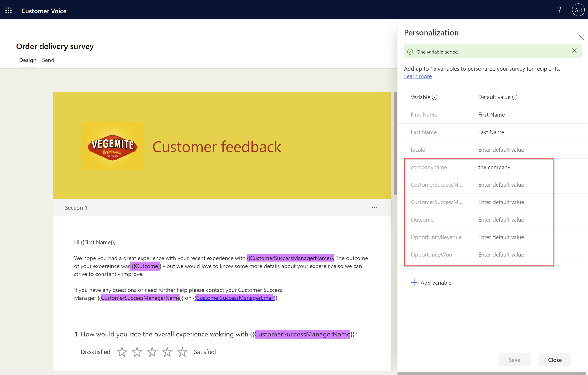The height and width of the screenshot is (375, 588).
Task: Save the personalization variables
Action: tap(514, 360)
